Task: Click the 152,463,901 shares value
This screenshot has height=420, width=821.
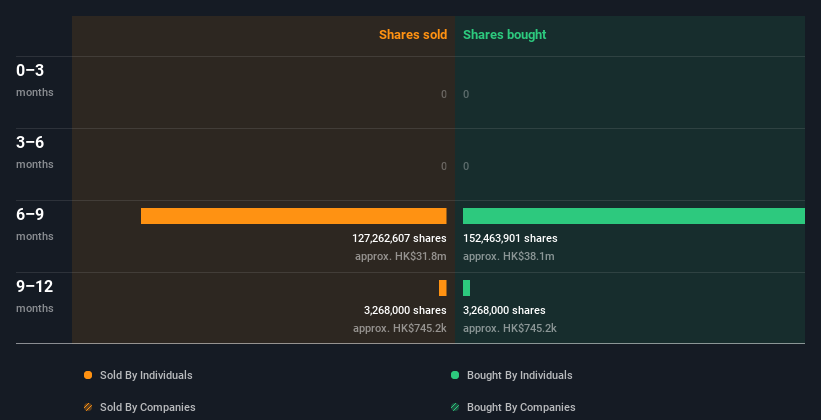Action: coord(510,238)
